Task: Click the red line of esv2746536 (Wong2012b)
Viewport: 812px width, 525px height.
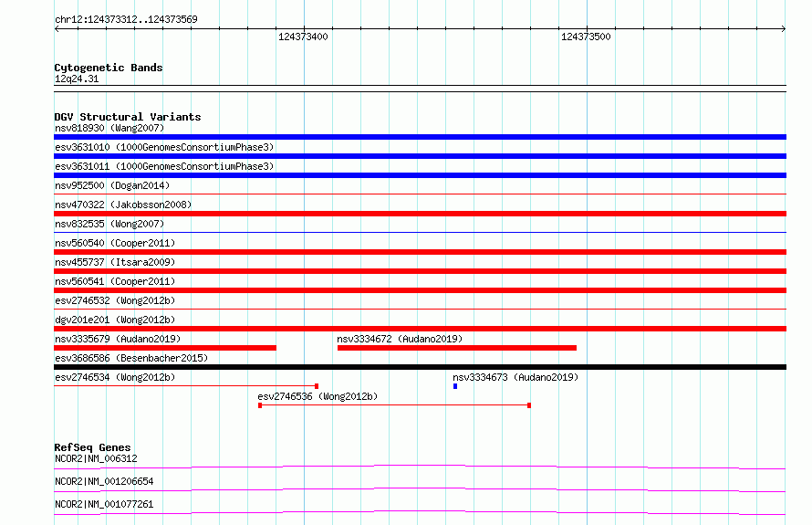Action: click(394, 405)
